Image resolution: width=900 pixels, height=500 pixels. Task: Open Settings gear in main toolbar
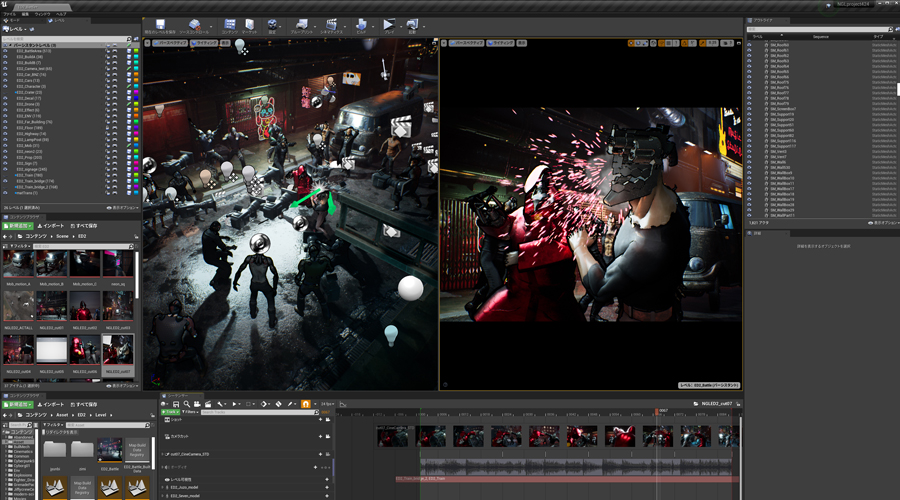pyautogui.click(x=272, y=24)
